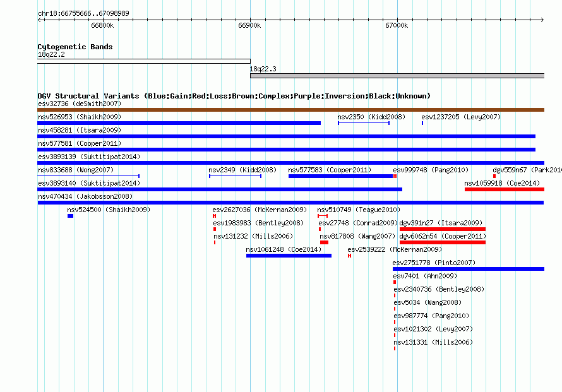
Task: Open esv7401 (Ahn2009) label
Action: (425, 276)
